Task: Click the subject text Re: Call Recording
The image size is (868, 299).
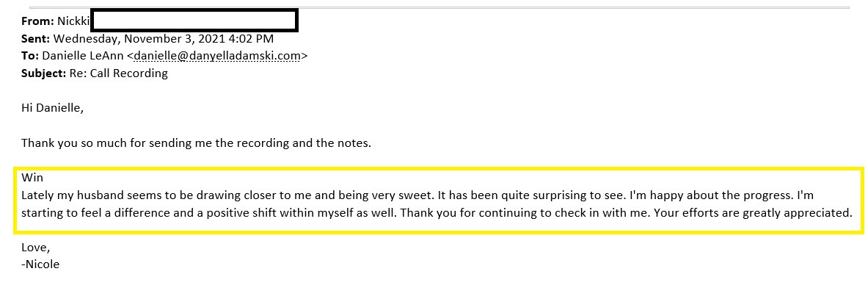Action: pos(118,73)
